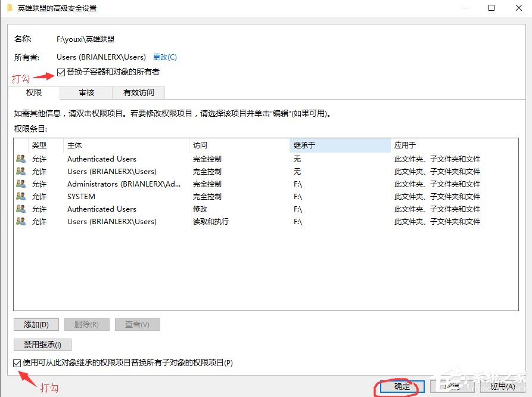The width and height of the screenshot is (532, 397).
Task: Click the icon beside Users row with 读取和执行
Action: [x=19, y=222]
